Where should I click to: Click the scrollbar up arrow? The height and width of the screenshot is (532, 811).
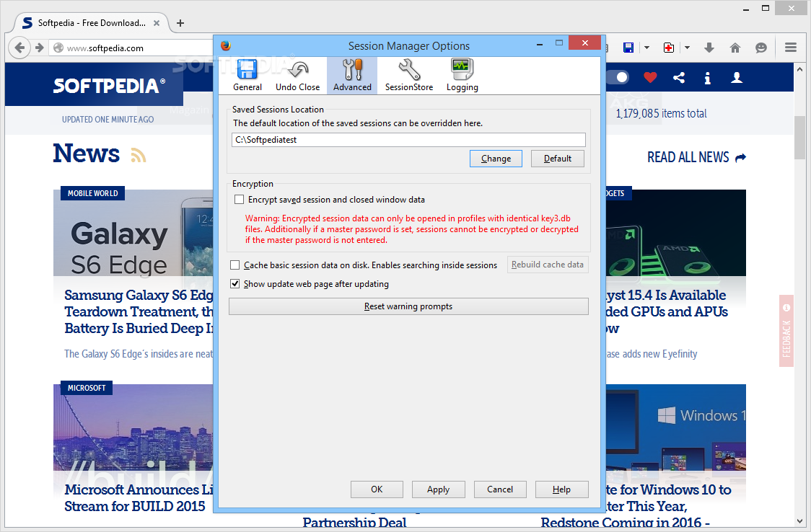tap(799, 68)
